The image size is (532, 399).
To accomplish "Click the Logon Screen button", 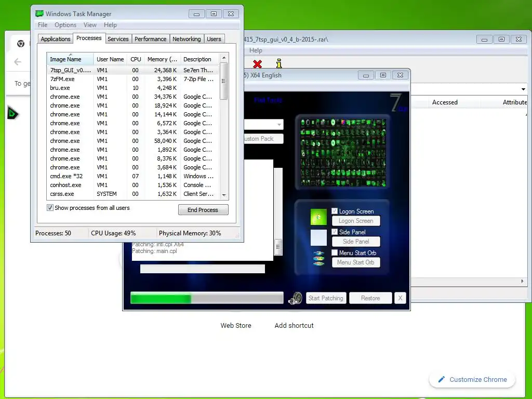I will [356, 221].
